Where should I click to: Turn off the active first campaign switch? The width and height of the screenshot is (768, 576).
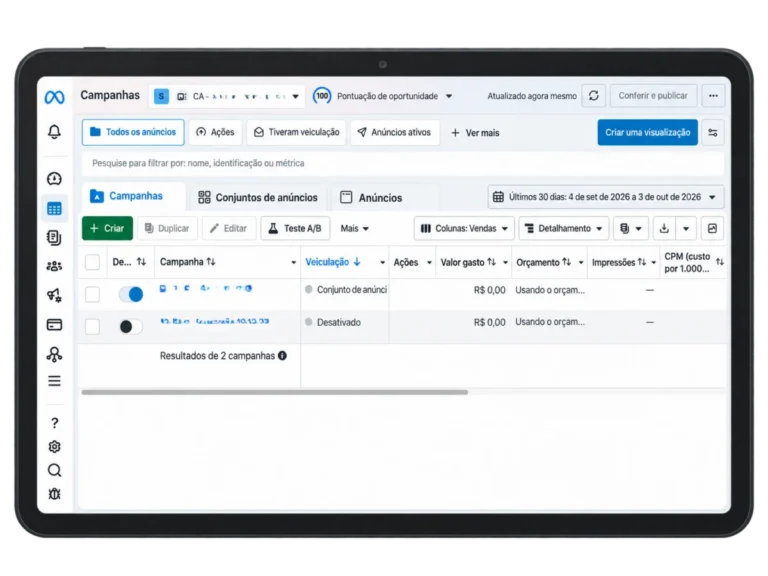tap(131, 294)
